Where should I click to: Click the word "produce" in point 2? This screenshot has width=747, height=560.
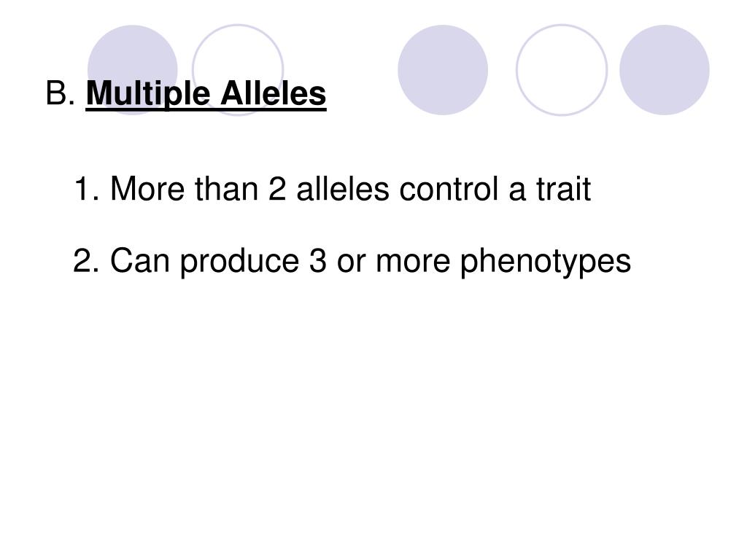pos(239,262)
